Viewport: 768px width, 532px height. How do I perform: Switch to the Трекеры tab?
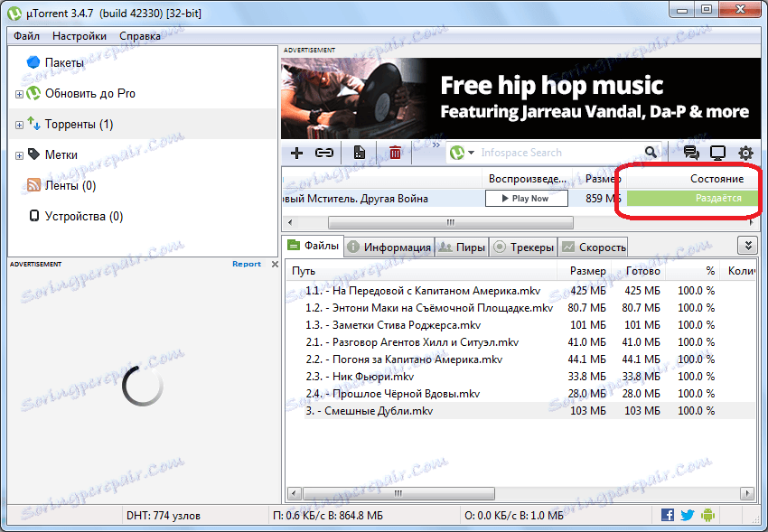(523, 247)
